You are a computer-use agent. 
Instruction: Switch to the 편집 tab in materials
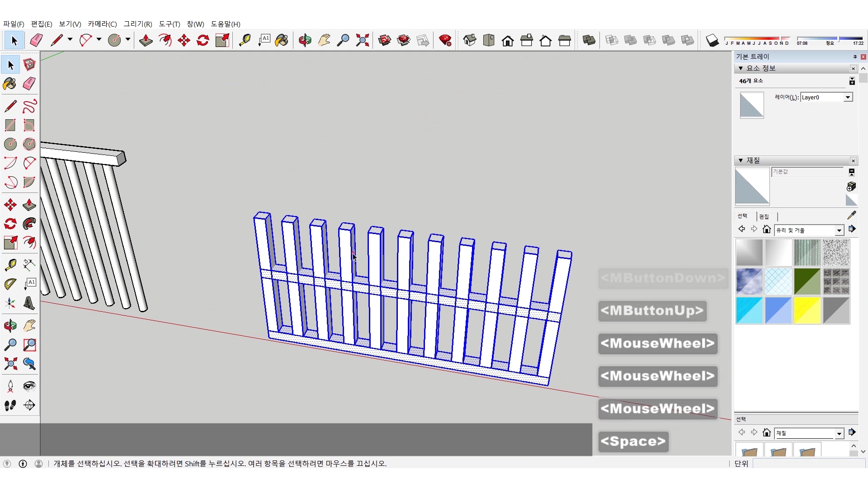[764, 216]
